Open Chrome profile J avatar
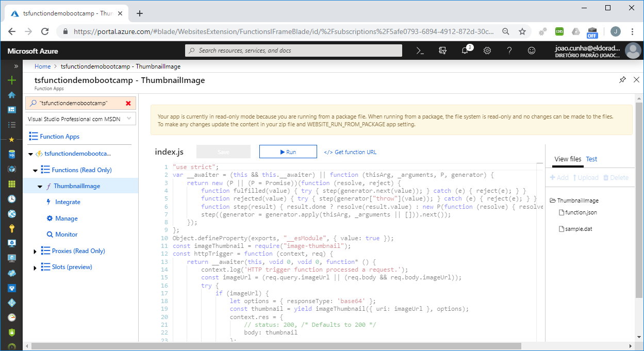This screenshot has width=644, height=351. pos(616,31)
